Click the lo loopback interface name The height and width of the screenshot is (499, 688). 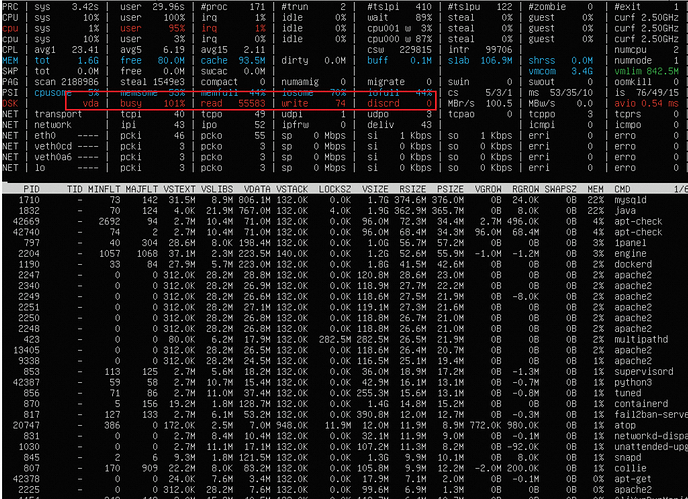40,168
